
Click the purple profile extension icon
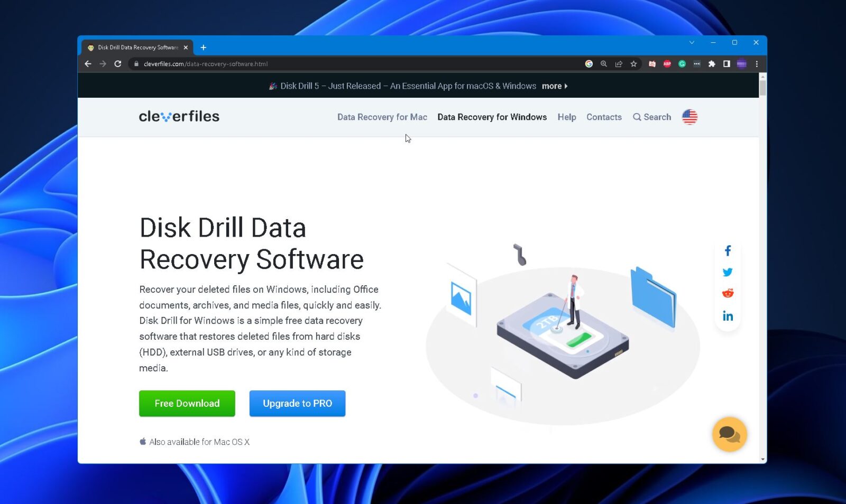click(742, 64)
